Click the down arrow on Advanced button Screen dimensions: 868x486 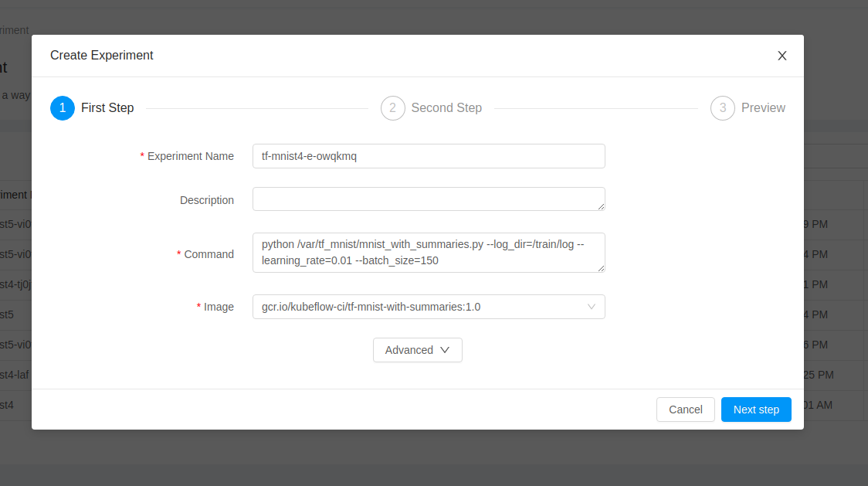(445, 350)
